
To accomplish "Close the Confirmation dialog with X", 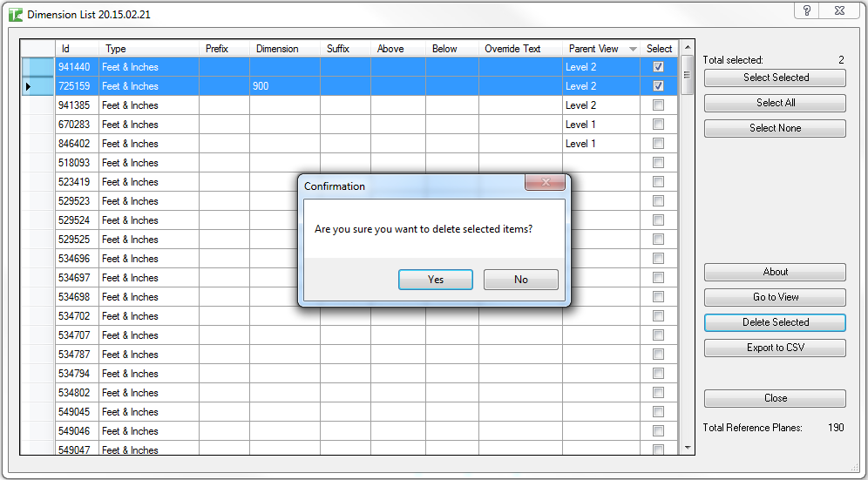I will coord(546,183).
